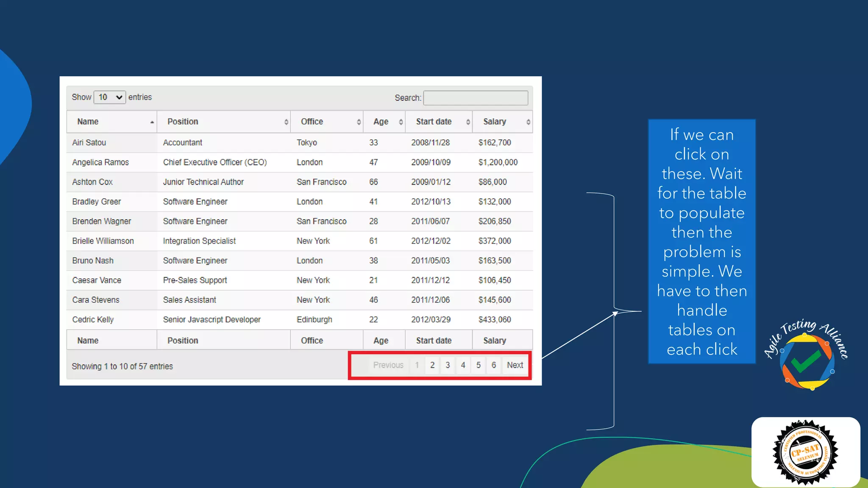The height and width of the screenshot is (488, 868).
Task: Click inside the Search input field
Action: (x=476, y=98)
